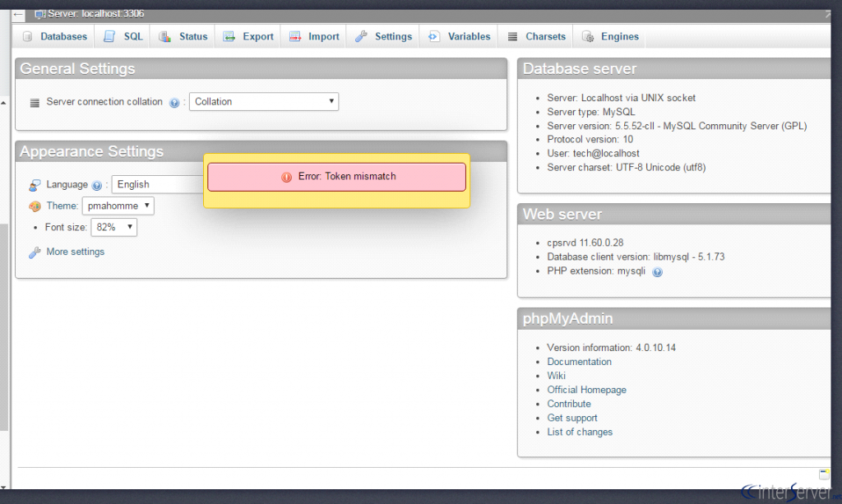Open the Language English selector
This screenshot has height=504, width=842.
[x=158, y=184]
